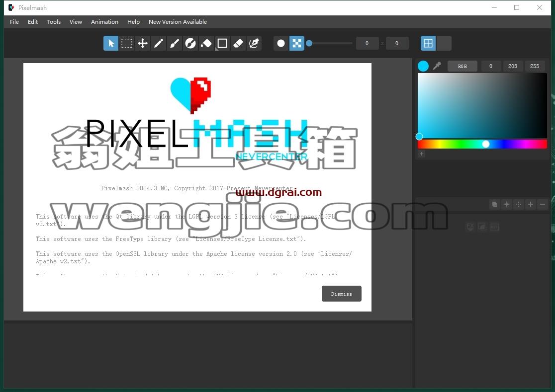Click the four-point star layer icon
The image size is (555, 392).
tap(507, 204)
